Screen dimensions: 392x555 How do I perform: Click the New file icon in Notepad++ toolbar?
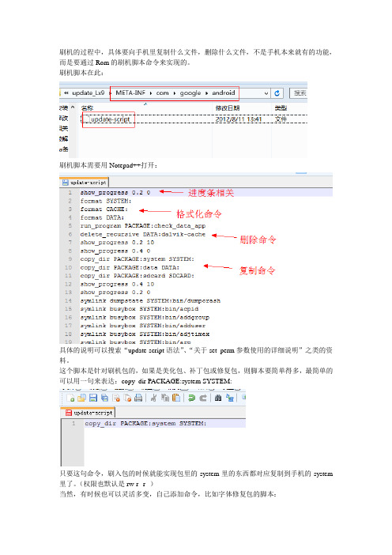(70, 398)
